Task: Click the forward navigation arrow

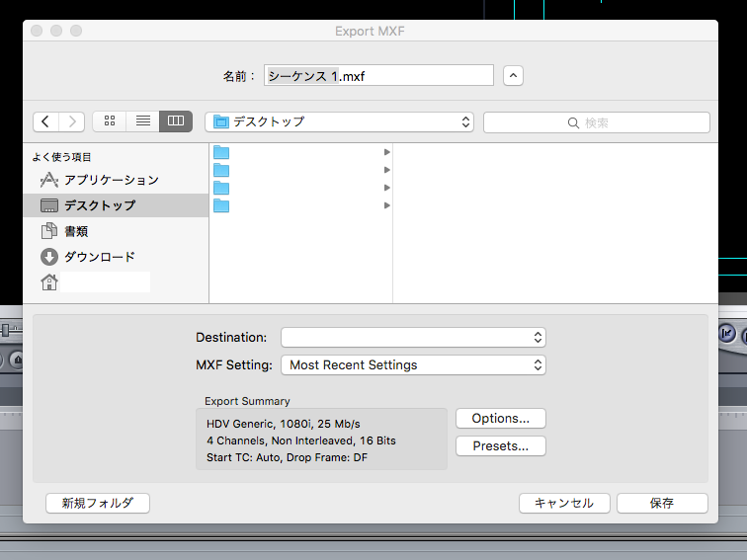Action: tap(72, 121)
